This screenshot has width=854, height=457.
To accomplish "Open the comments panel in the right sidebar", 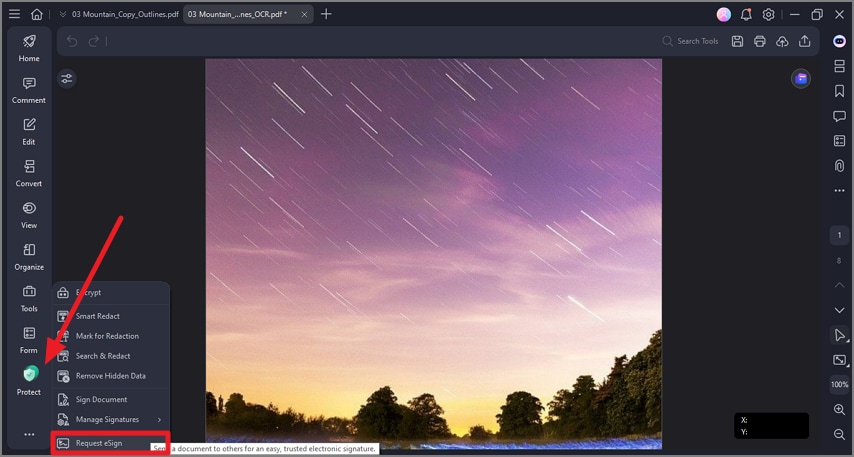I will tap(839, 116).
